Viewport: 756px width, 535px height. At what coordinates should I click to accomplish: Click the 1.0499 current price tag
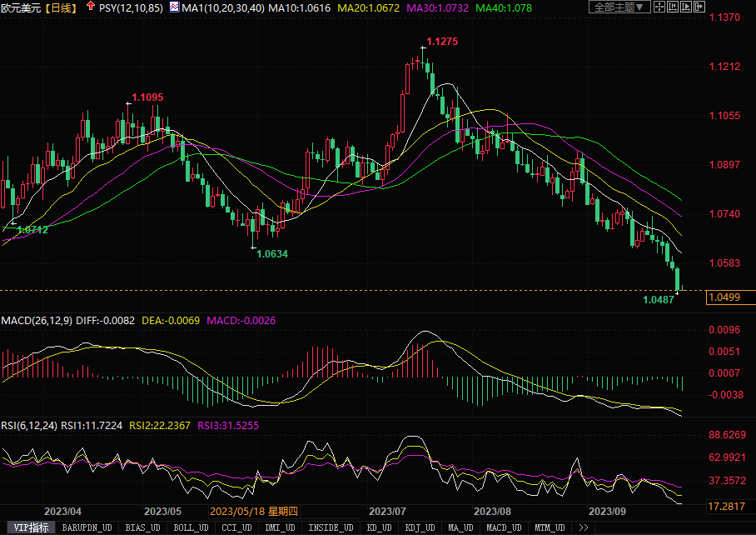[x=722, y=297]
